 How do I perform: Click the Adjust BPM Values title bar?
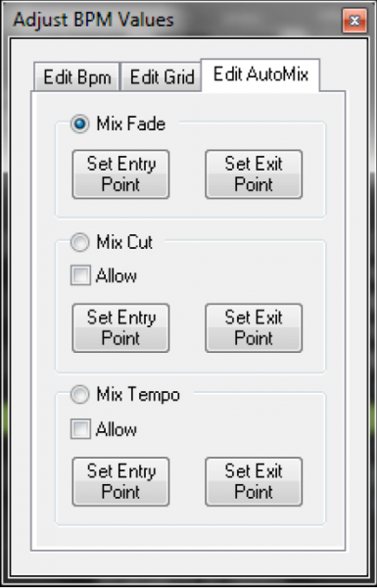172,20
